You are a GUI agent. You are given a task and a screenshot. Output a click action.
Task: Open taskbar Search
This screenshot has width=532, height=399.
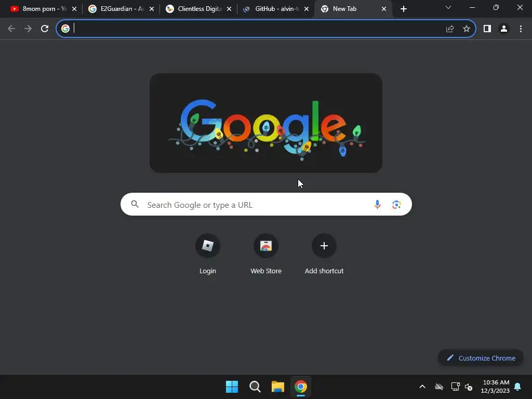tap(255, 387)
